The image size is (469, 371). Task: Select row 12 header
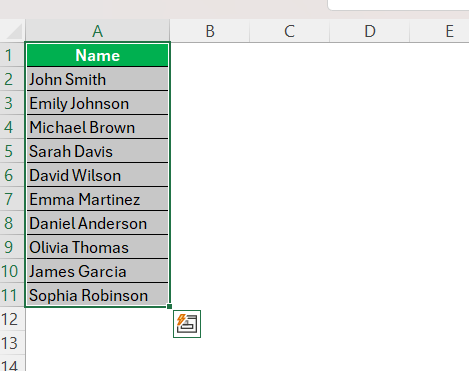12,319
